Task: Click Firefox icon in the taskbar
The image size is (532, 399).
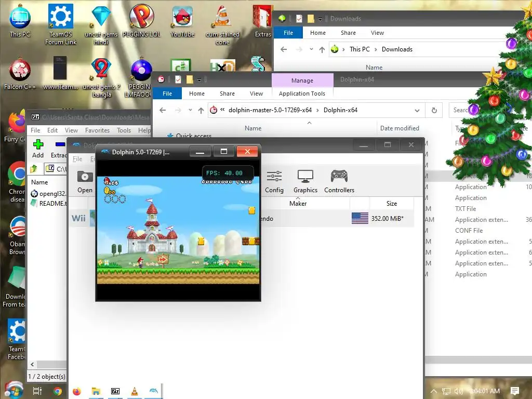Action: (77, 391)
